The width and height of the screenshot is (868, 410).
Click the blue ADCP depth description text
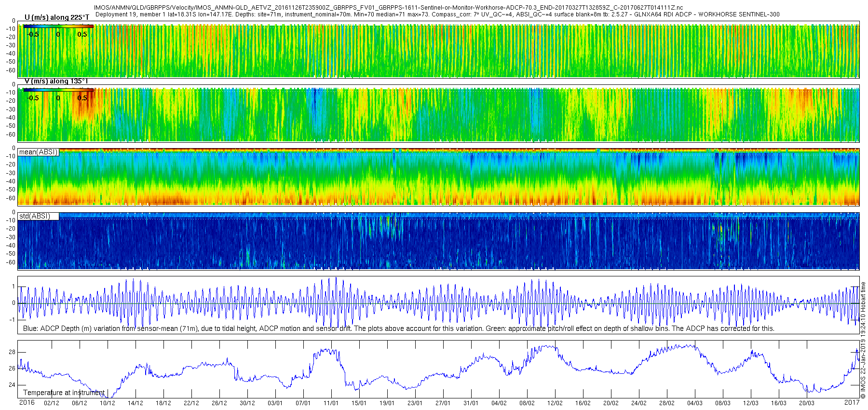pyautogui.click(x=398, y=328)
